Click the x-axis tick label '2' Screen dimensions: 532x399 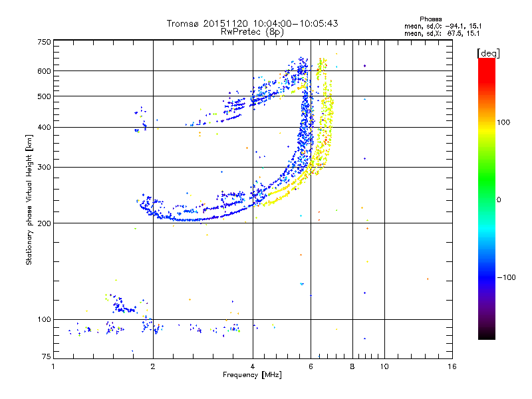click(153, 366)
